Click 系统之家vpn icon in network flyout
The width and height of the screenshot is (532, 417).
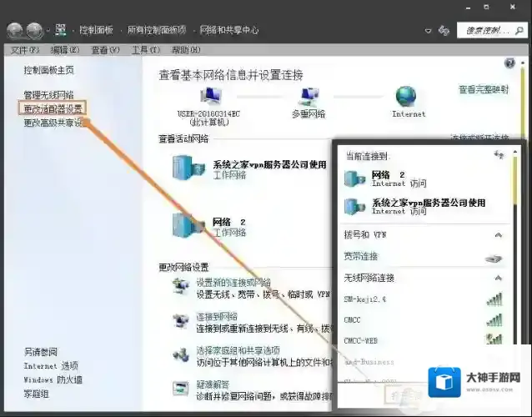point(354,207)
